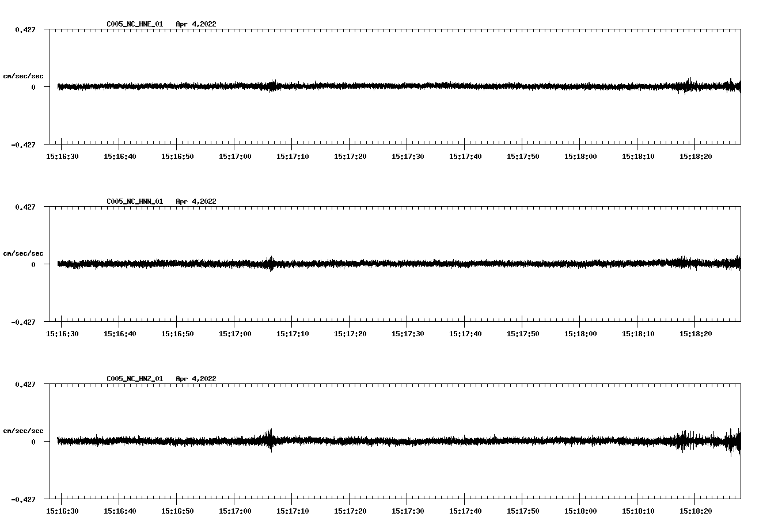Click the 15:18:20 time label on the HNE plot

696,157
